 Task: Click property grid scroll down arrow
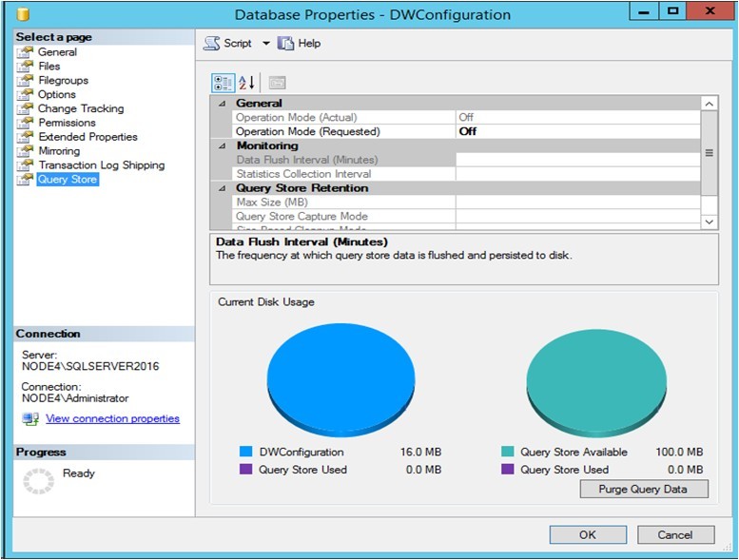tap(710, 222)
